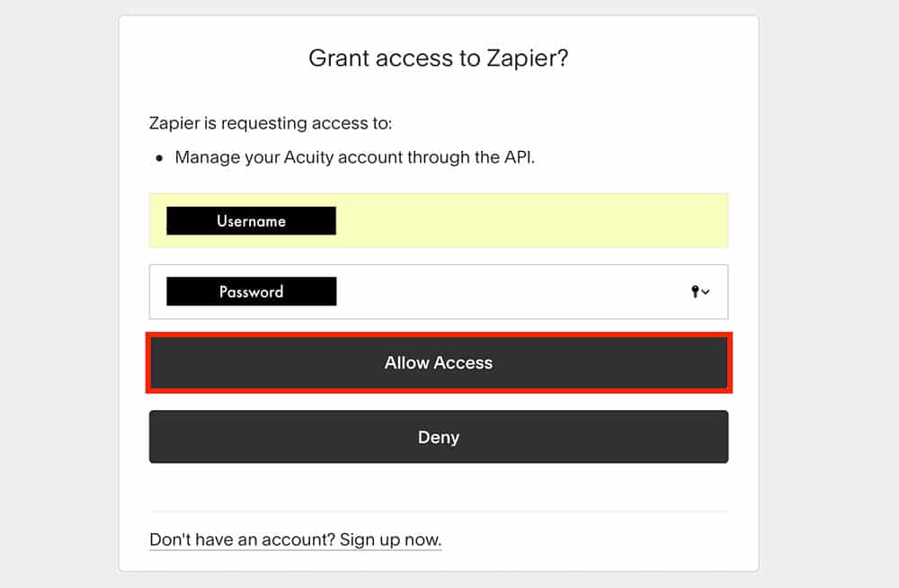Click the Don't have an account text

point(242,540)
